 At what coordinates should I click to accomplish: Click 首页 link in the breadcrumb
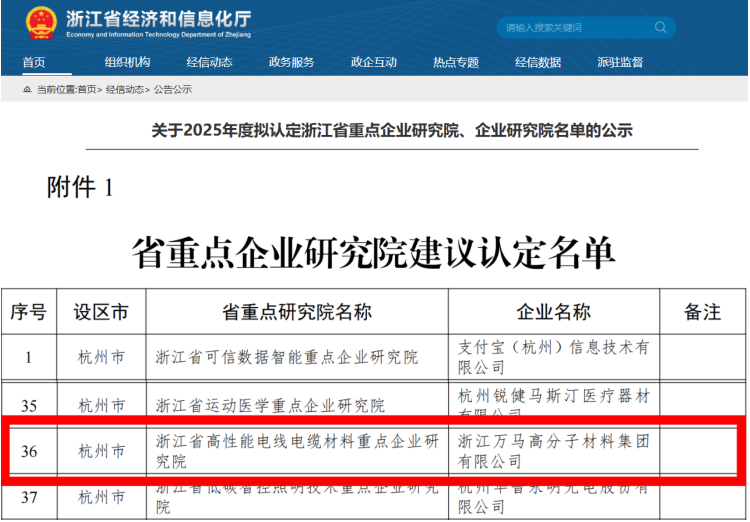click(x=86, y=90)
